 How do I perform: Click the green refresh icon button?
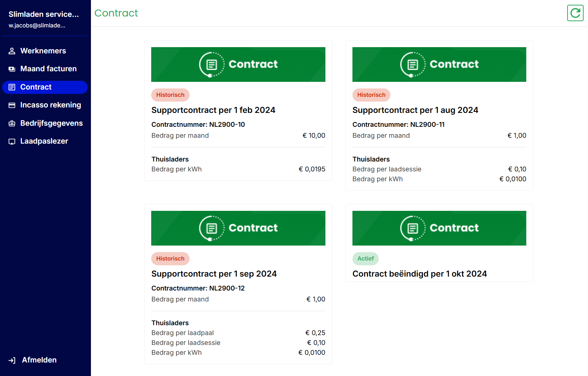[x=575, y=13]
